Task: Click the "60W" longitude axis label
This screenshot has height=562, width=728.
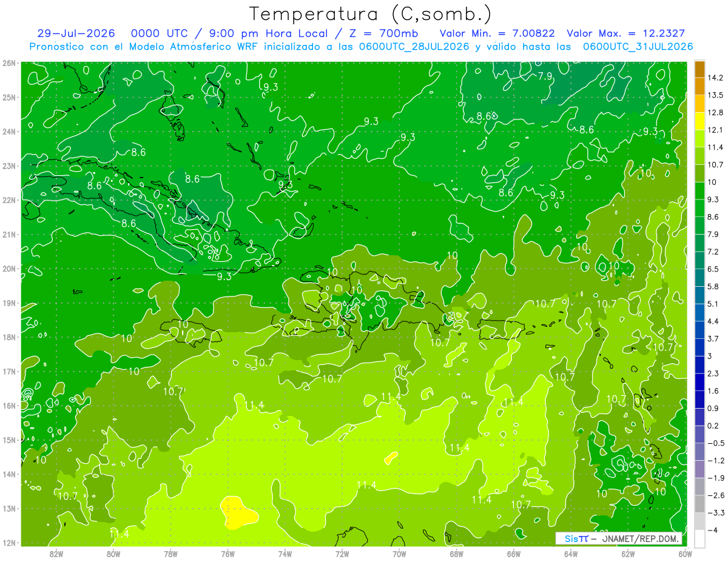Action: tap(686, 554)
